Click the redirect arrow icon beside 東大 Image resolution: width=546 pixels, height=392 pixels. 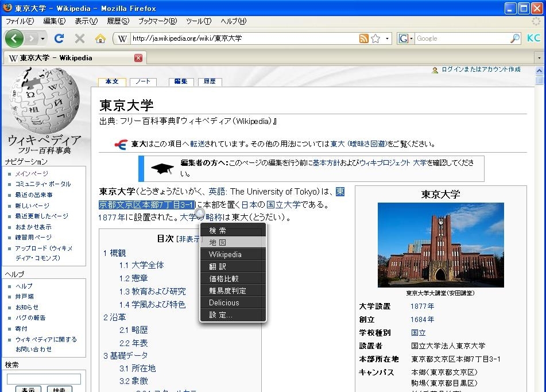(x=121, y=144)
